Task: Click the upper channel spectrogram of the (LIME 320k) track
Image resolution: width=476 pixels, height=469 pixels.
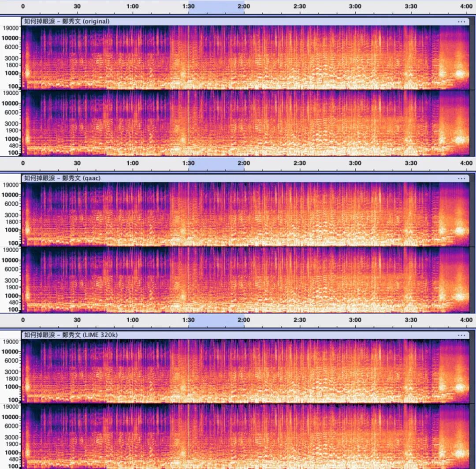Action: 245,371
